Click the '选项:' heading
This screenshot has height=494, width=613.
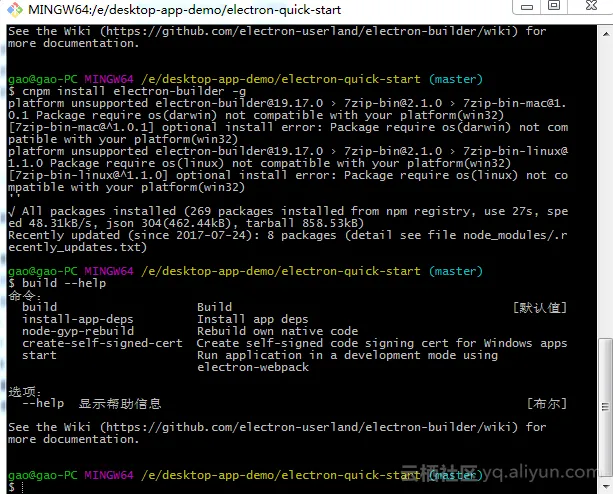24,391
